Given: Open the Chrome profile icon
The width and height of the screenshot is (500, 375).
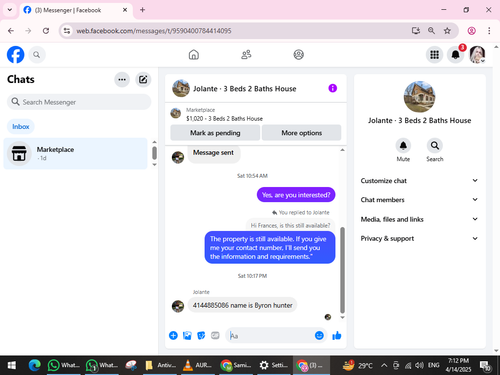Looking at the screenshot, I should point(471,31).
